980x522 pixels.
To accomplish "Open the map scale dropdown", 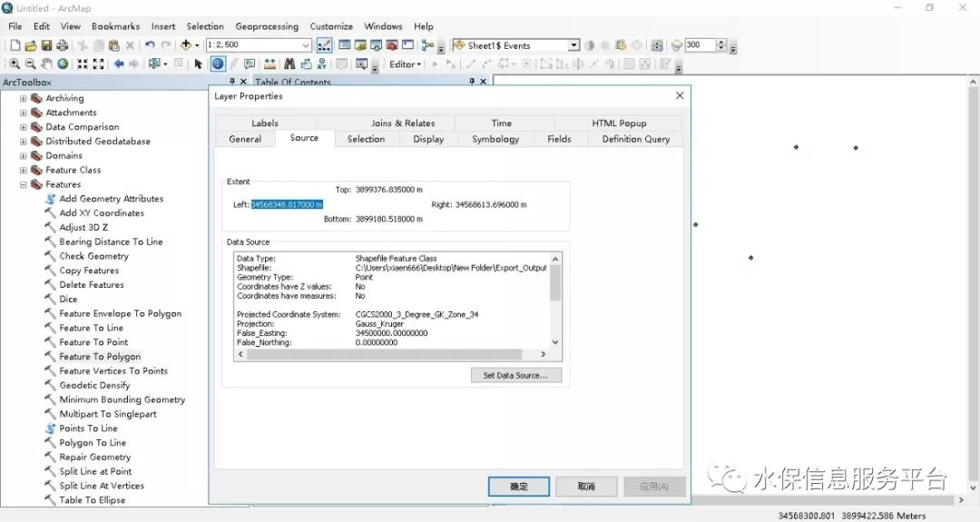I will [306, 45].
